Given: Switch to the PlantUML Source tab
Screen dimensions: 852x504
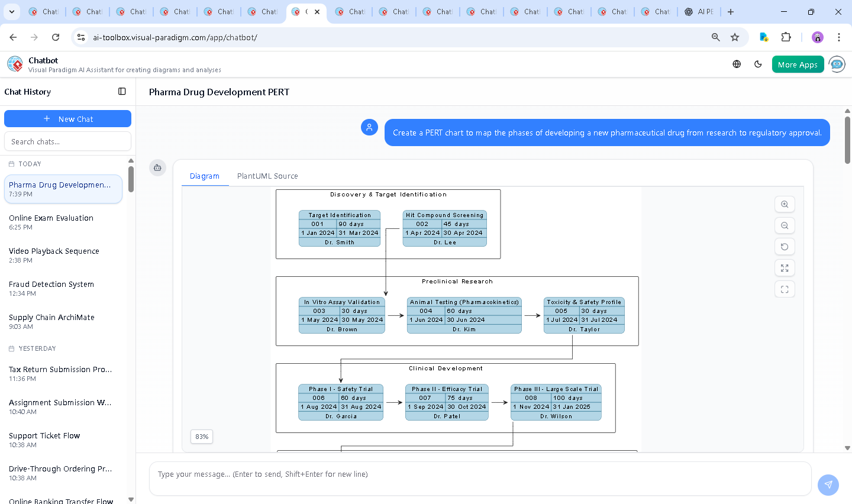Looking at the screenshot, I should point(267,176).
